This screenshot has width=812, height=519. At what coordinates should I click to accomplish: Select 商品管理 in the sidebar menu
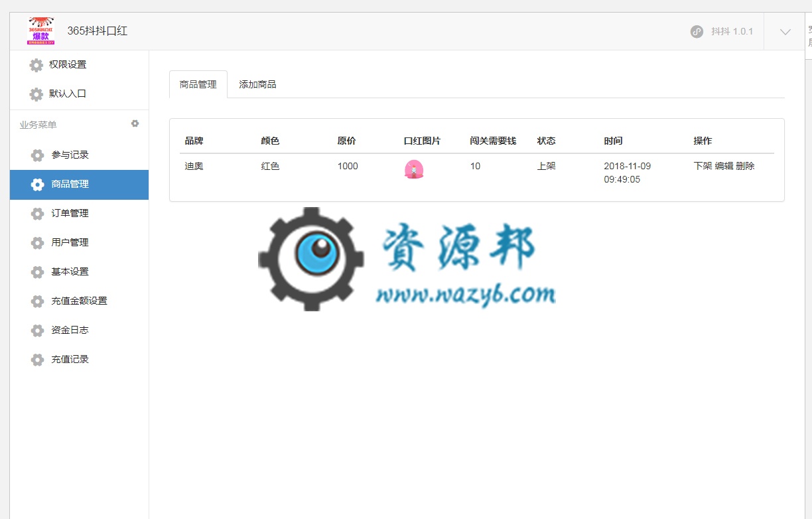[79, 185]
